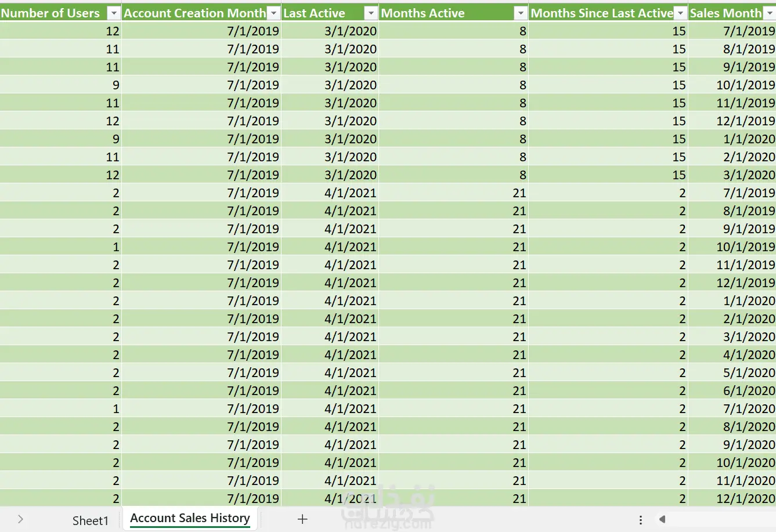Click the three-dot sheet bar options handle
776x532 pixels.
tap(641, 520)
